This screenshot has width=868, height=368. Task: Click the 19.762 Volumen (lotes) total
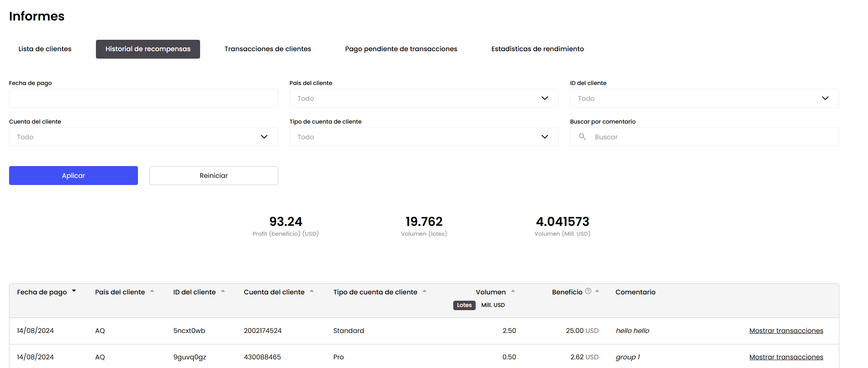[424, 222]
